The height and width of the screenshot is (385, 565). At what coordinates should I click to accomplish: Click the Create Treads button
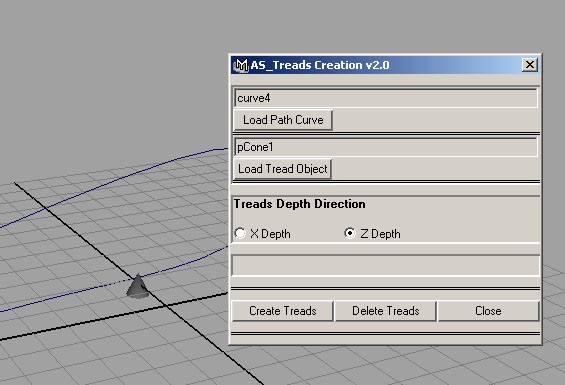282,311
